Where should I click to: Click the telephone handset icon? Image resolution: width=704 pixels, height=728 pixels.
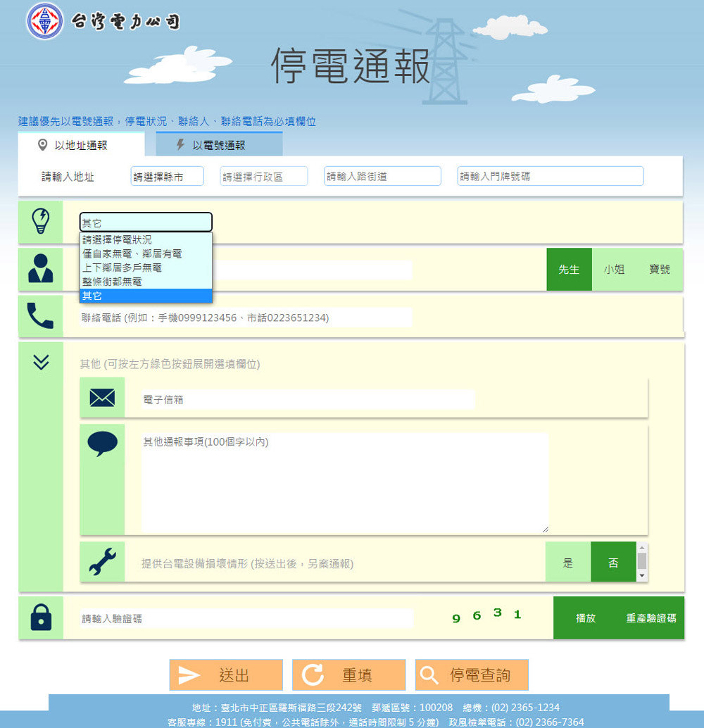click(40, 315)
